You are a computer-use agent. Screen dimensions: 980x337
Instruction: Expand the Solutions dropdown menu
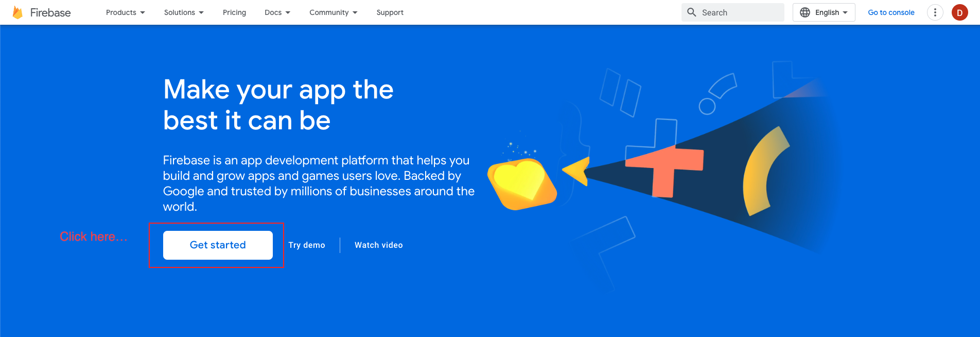click(184, 12)
